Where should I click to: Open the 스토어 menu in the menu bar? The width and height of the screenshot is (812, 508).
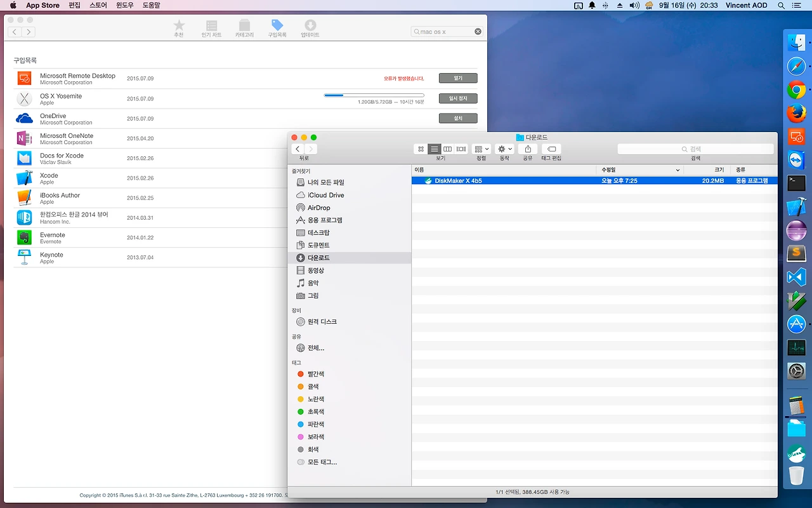pyautogui.click(x=97, y=5)
